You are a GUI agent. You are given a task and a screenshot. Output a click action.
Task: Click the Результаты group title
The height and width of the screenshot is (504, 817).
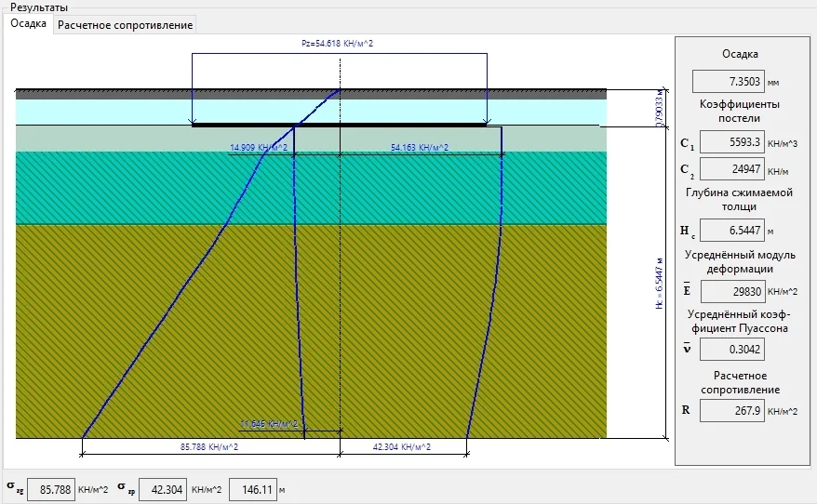[x=39, y=7]
